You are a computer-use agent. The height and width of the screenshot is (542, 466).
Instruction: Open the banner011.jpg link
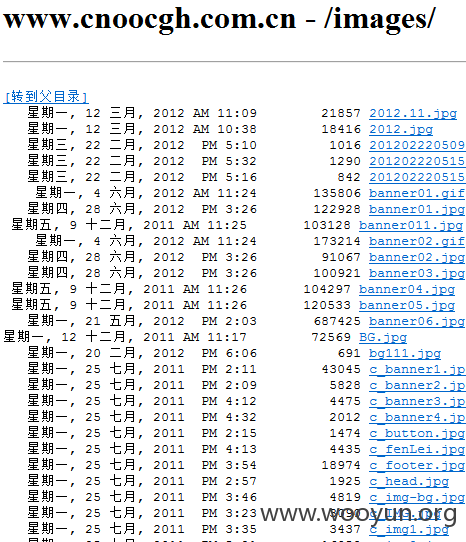pyautogui.click(x=411, y=225)
